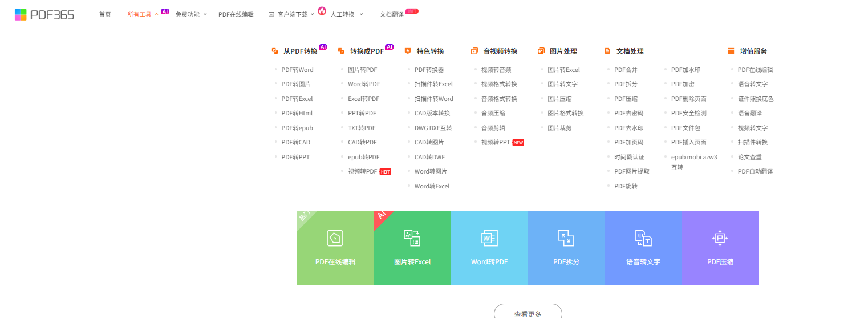Click the 从PDF转换 category icon
Image resolution: width=868 pixels, height=318 pixels.
click(x=275, y=51)
